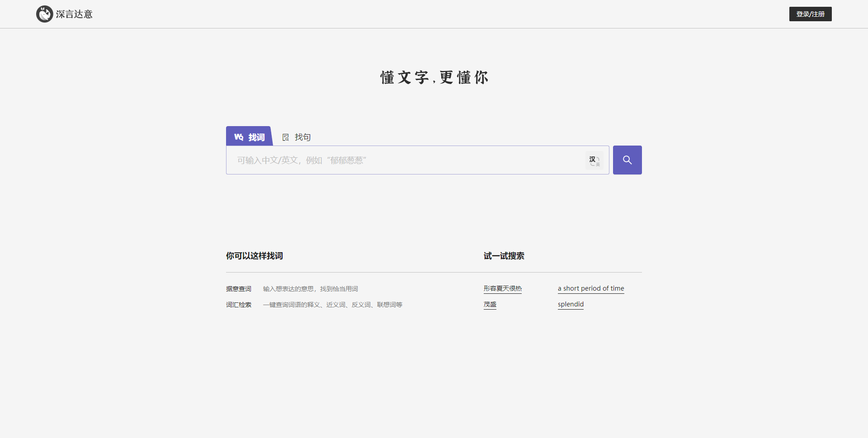Click the 词汇检索 feature label
This screenshot has width=868, height=438.
coord(239,305)
